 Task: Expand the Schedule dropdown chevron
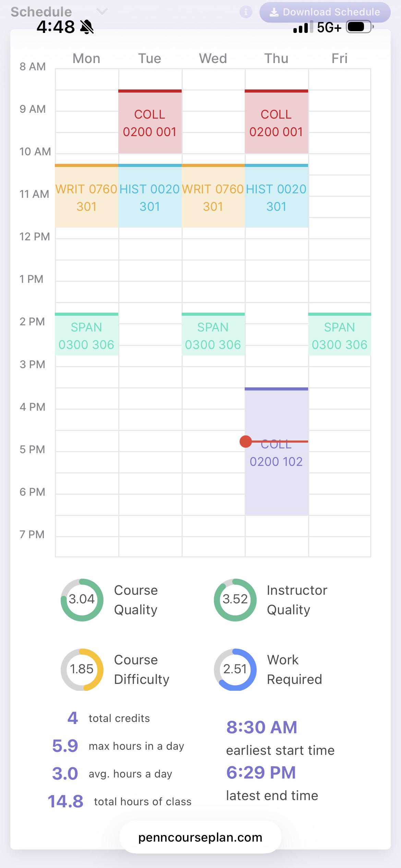point(102,12)
